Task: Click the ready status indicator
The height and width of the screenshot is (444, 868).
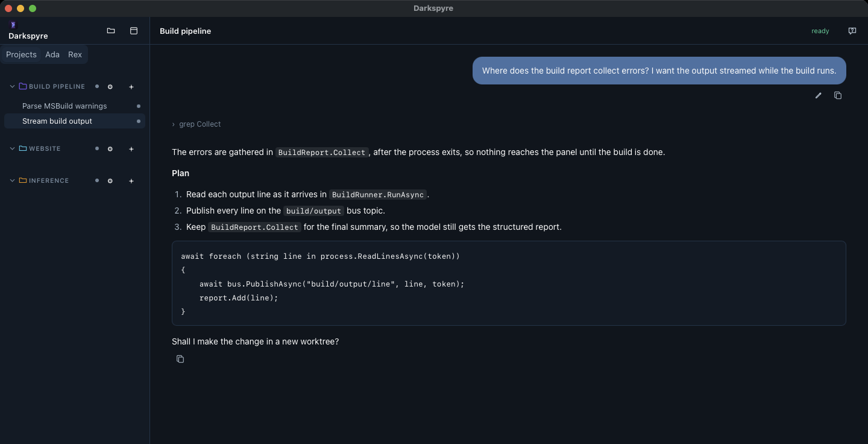Action: (x=820, y=31)
